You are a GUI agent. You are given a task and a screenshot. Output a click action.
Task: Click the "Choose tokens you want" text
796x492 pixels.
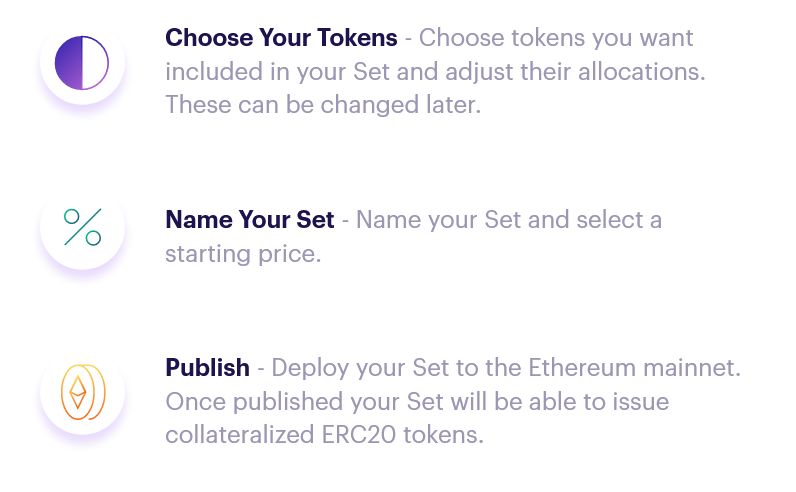click(556, 38)
